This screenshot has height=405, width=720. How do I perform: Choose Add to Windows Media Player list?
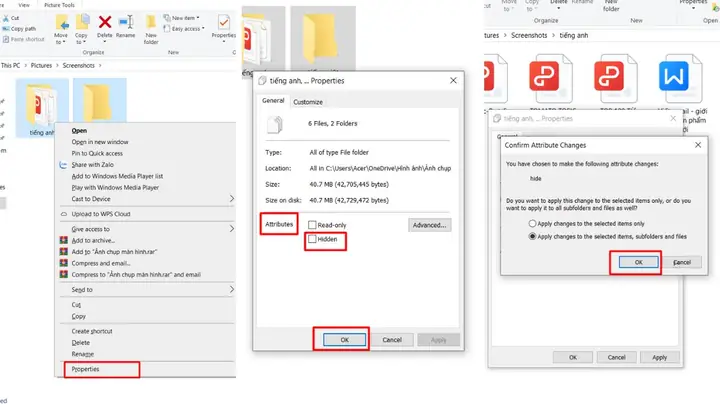[117, 176]
